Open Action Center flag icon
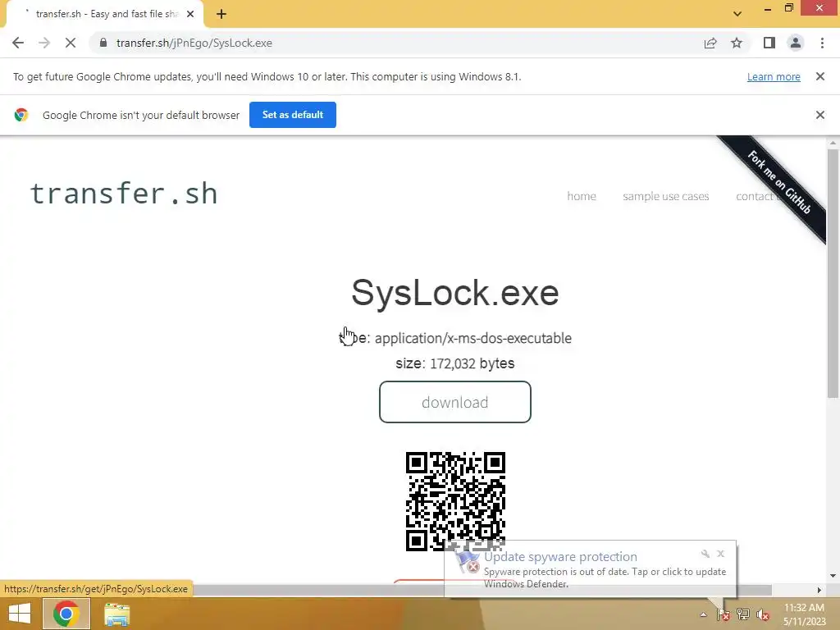The width and height of the screenshot is (840, 630). coord(724,614)
